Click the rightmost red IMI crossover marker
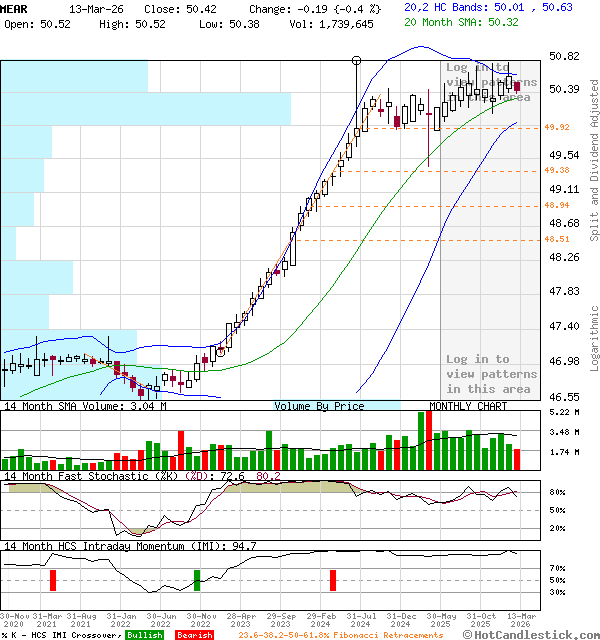 (332, 580)
